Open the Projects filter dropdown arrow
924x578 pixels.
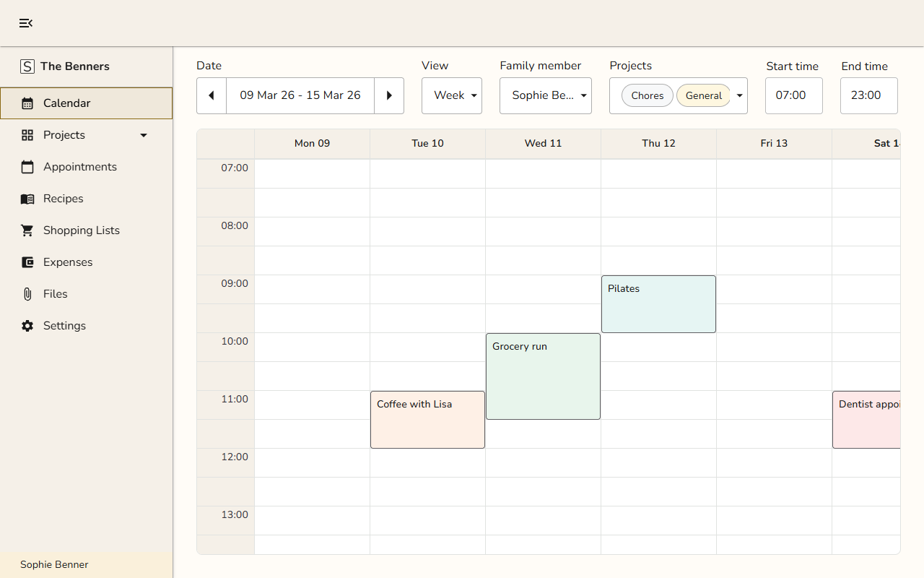coord(739,95)
